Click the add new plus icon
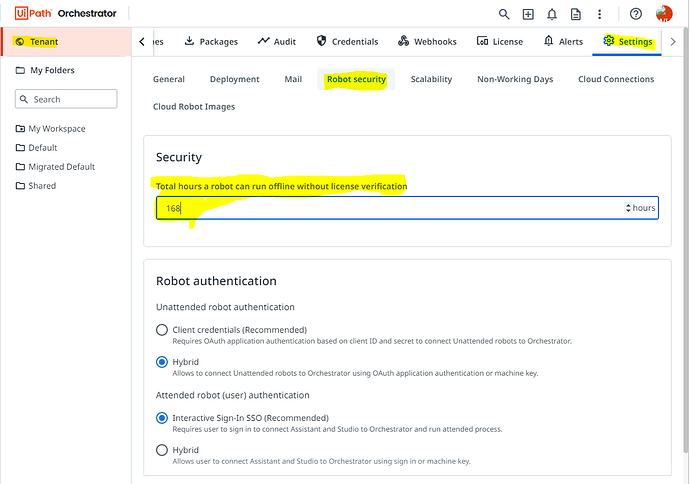Image resolution: width=690 pixels, height=484 pixels. click(528, 14)
